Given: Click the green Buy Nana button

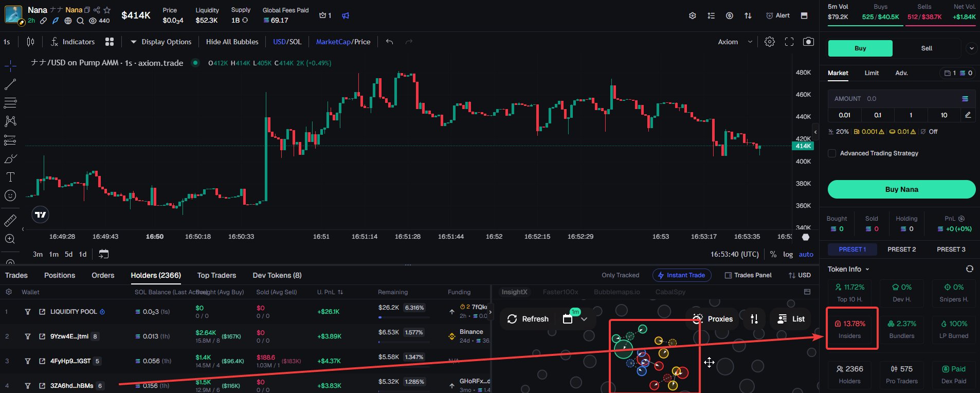Looking at the screenshot, I should click(x=901, y=189).
